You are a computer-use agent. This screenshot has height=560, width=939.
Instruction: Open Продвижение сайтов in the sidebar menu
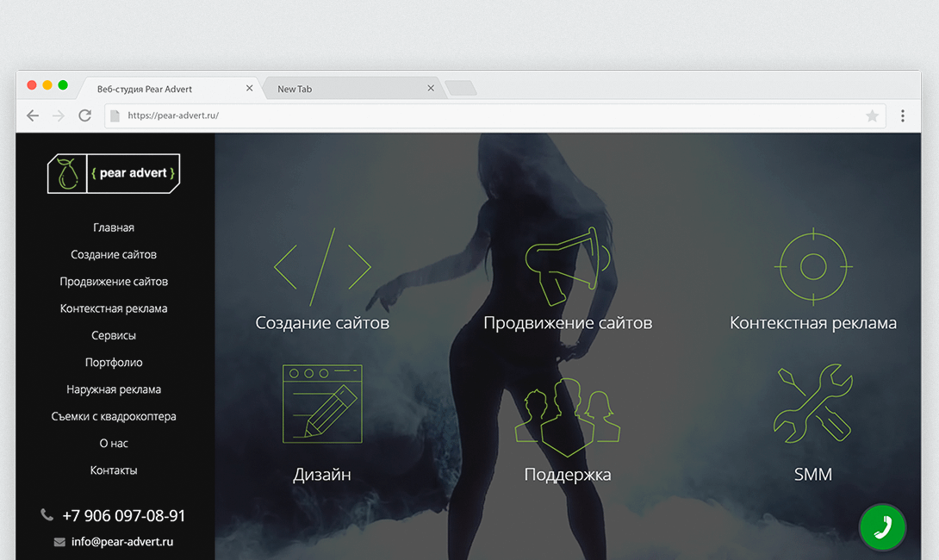click(x=114, y=282)
